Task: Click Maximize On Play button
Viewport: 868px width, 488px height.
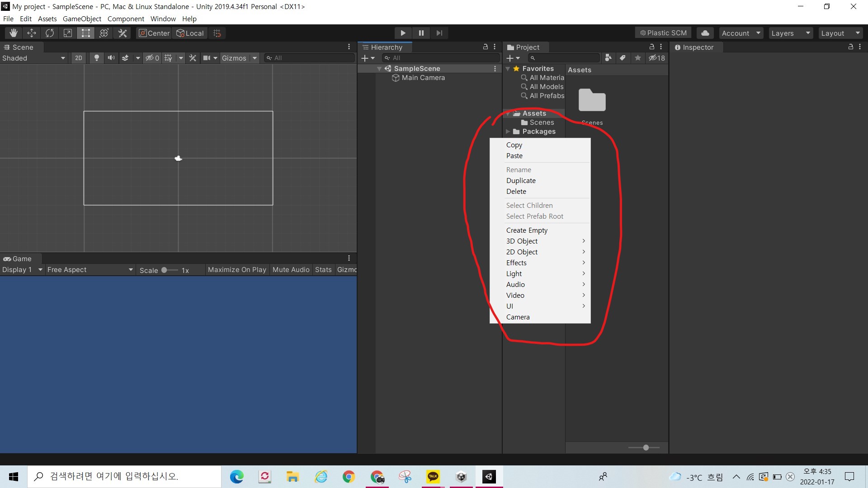Action: pyautogui.click(x=237, y=270)
